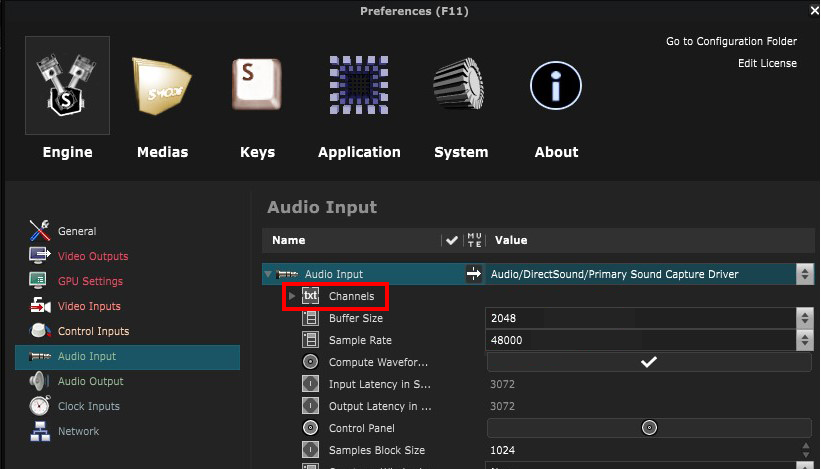Click the Buffer Size value field 2048

click(x=641, y=318)
